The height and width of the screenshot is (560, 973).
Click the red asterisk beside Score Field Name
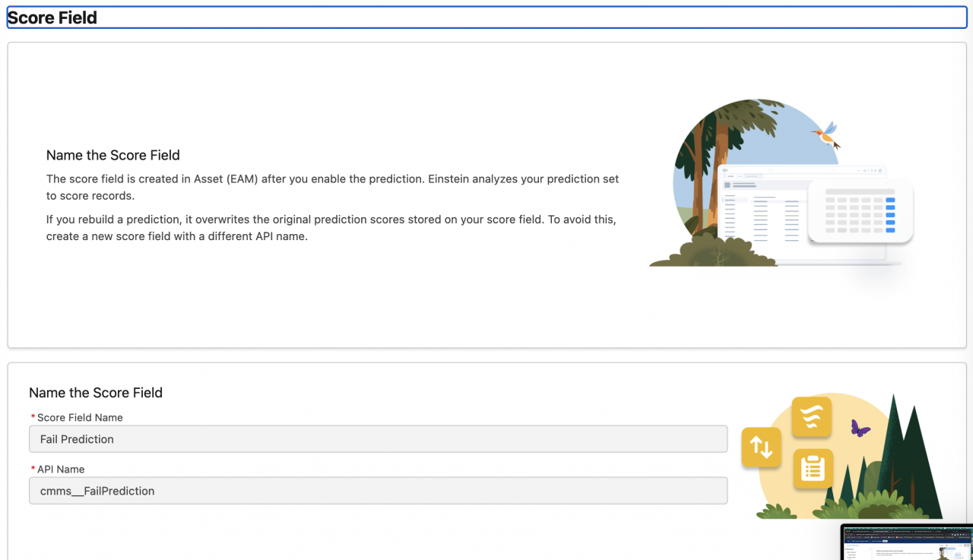click(x=33, y=417)
